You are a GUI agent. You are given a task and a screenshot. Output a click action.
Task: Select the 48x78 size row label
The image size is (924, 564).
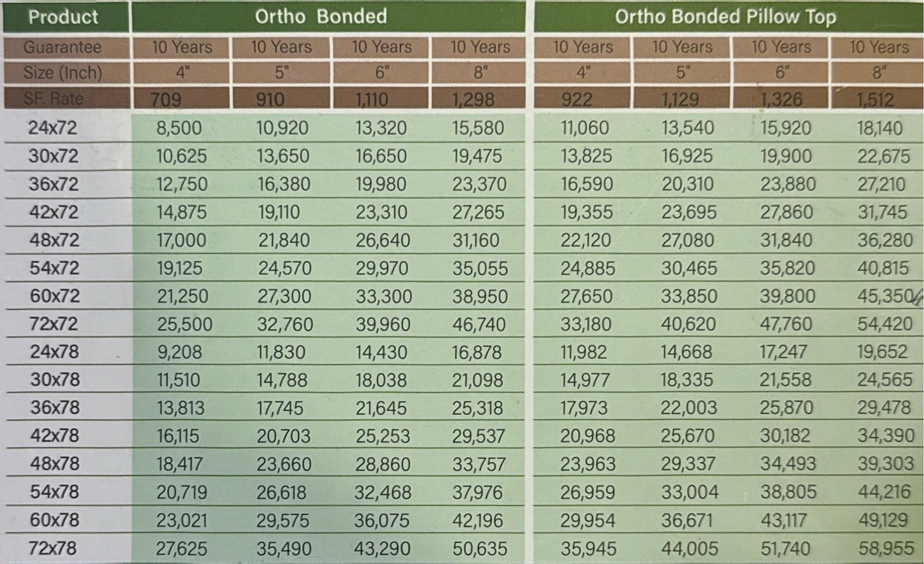click(55, 464)
